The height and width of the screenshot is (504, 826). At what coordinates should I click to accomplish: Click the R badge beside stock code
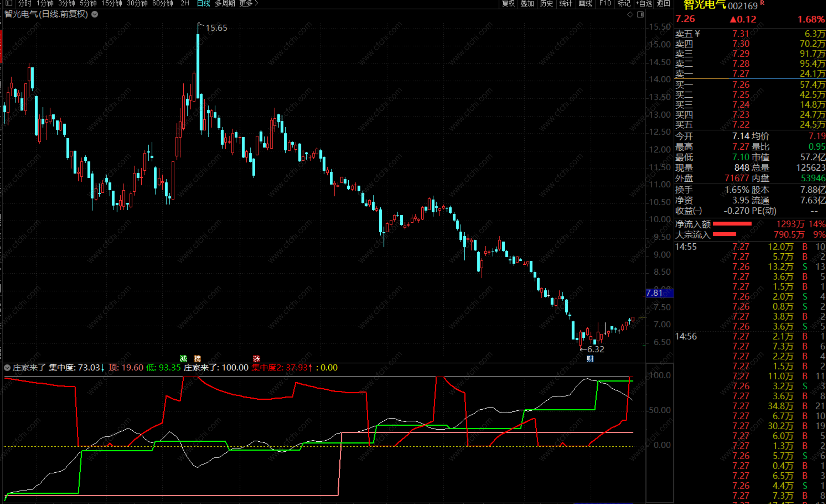(762, 3)
